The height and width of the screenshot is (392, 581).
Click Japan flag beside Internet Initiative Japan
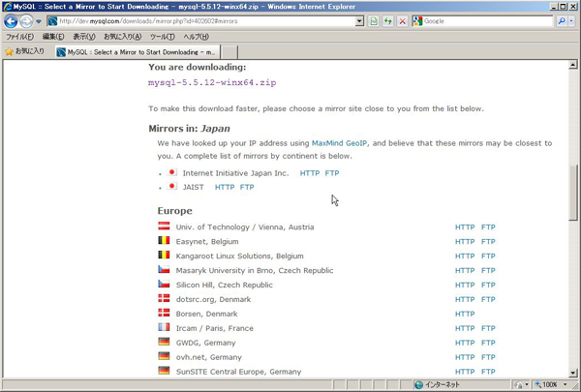point(171,172)
